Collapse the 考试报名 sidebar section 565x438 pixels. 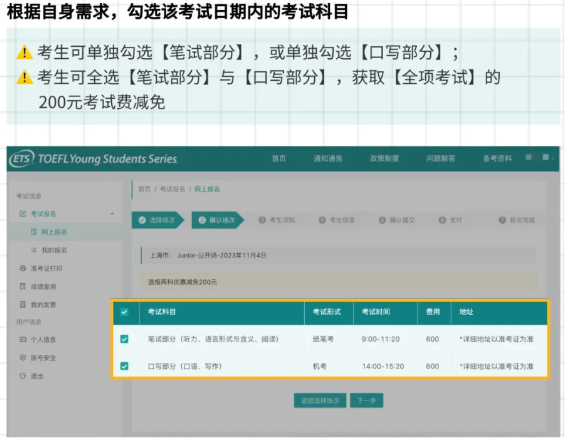pos(112,214)
